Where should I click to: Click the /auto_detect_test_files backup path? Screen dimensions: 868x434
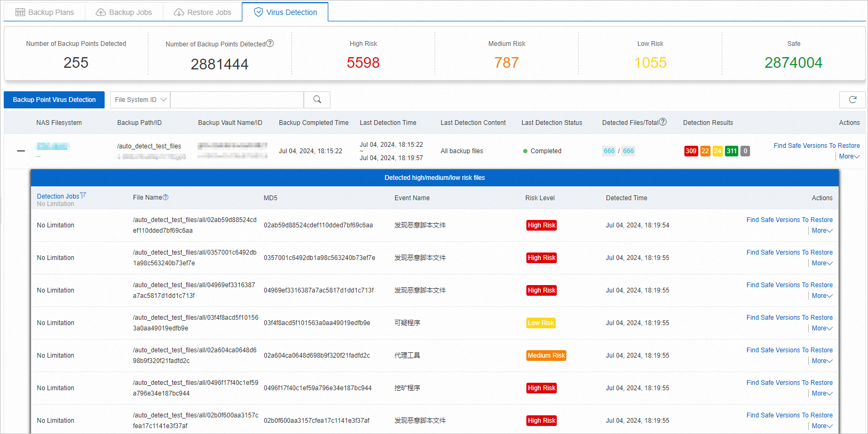point(149,146)
